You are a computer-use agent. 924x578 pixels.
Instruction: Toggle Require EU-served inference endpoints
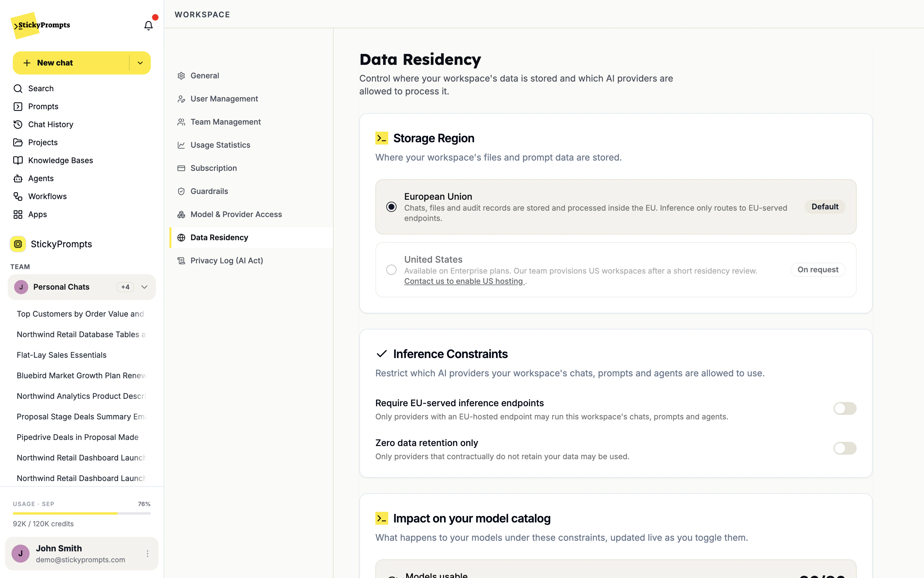click(844, 408)
